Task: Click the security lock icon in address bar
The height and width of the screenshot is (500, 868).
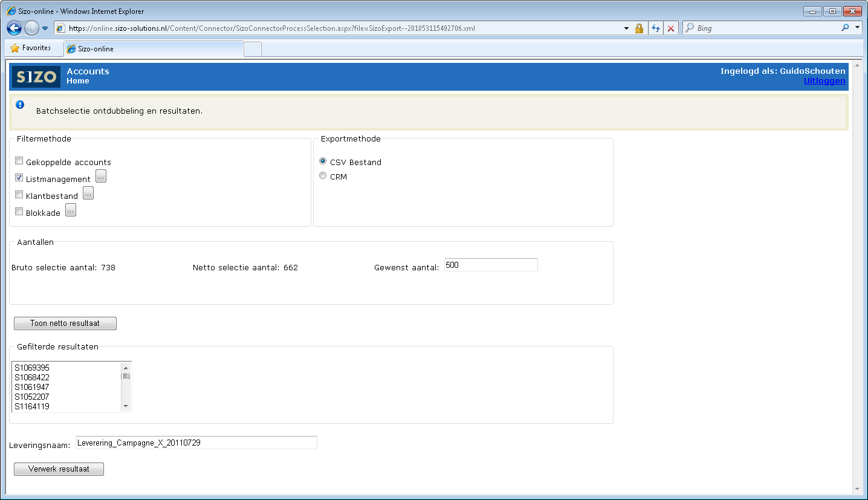Action: point(639,28)
